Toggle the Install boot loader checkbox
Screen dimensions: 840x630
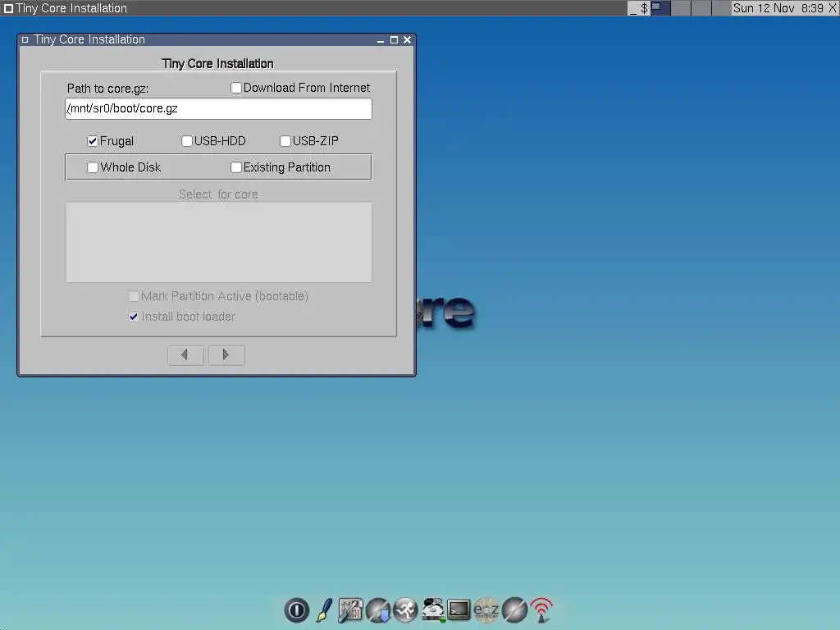coord(134,317)
